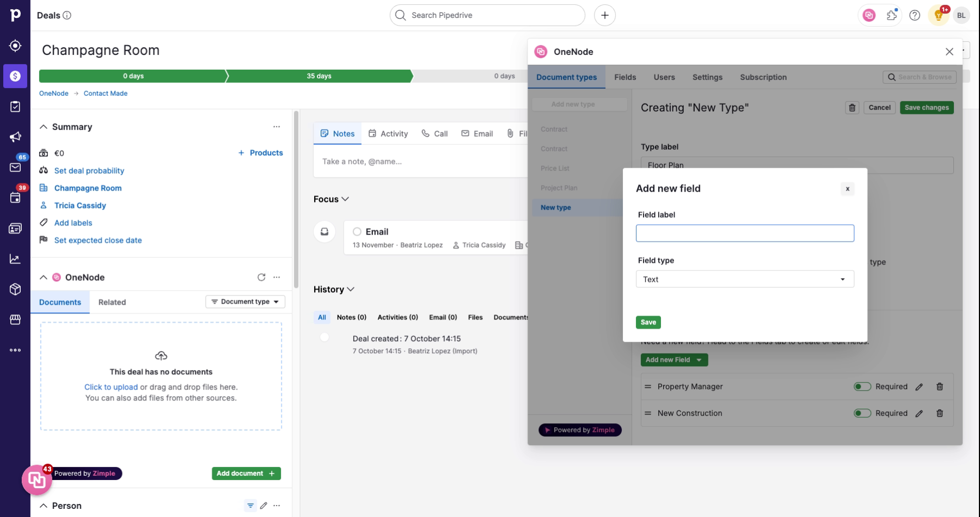Open the More ellipsis sidebar menu
Image resolution: width=980 pixels, height=517 pixels.
coord(15,350)
